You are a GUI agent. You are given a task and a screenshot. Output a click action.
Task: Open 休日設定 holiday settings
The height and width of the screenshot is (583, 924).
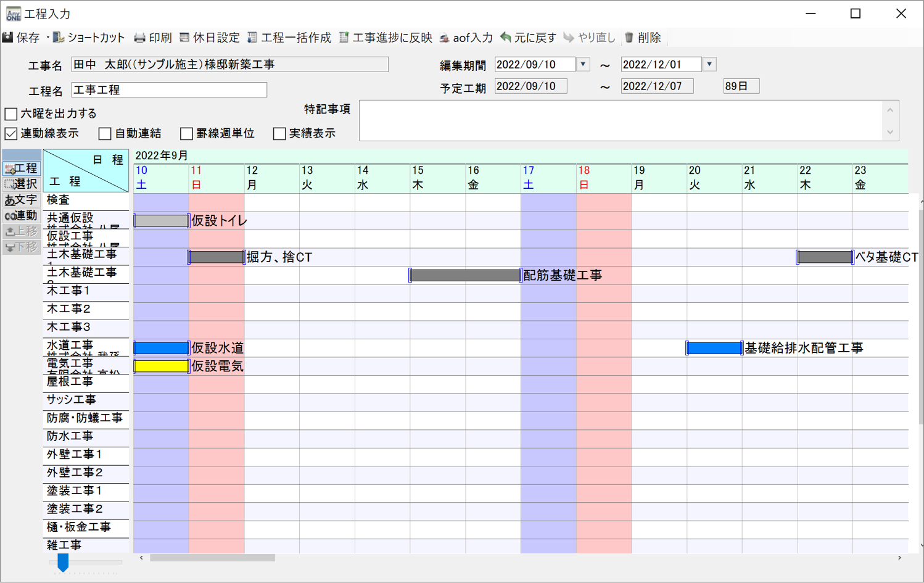point(184,38)
